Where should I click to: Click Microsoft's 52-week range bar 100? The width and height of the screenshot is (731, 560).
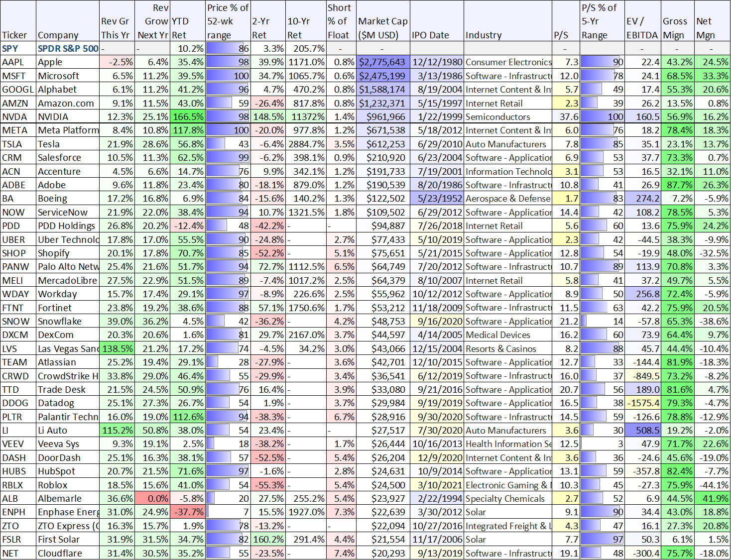pyautogui.click(x=228, y=76)
